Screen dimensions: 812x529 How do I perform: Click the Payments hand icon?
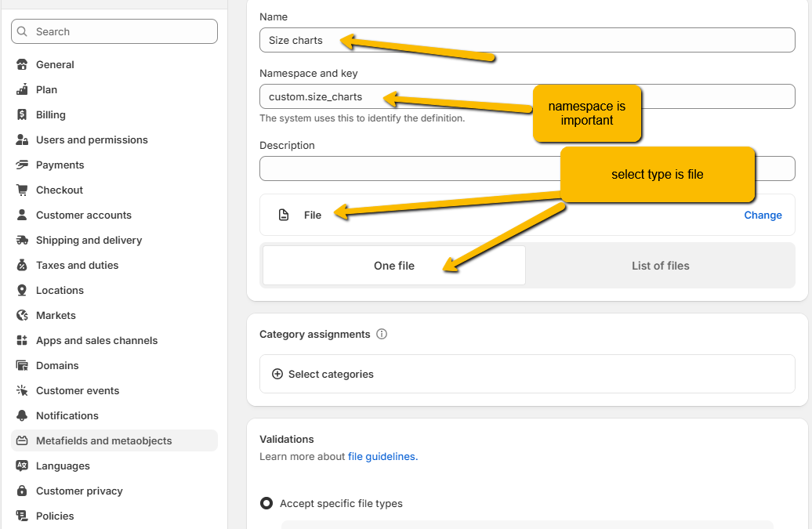[22, 165]
